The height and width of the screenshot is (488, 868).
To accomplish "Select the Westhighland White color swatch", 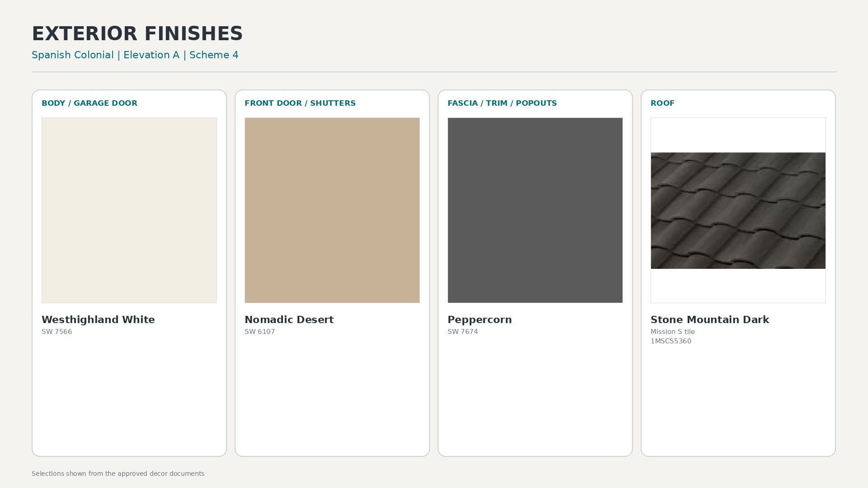I will click(x=129, y=210).
